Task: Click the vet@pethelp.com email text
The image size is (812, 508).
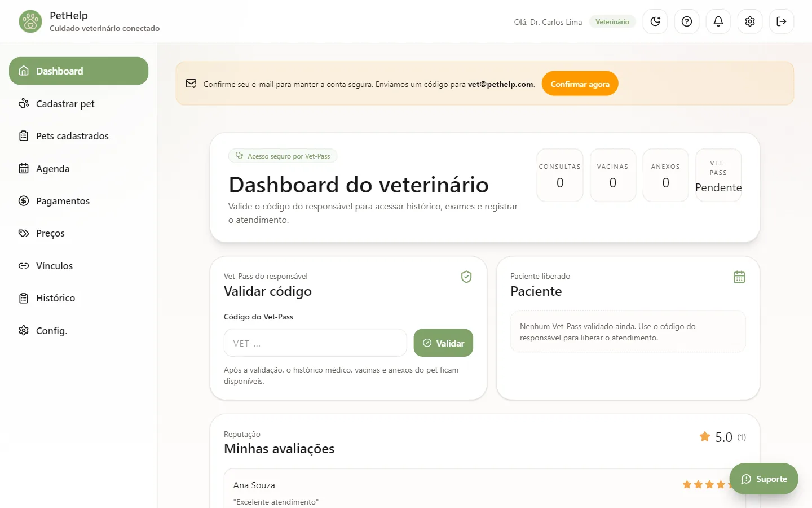Action: 501,84
